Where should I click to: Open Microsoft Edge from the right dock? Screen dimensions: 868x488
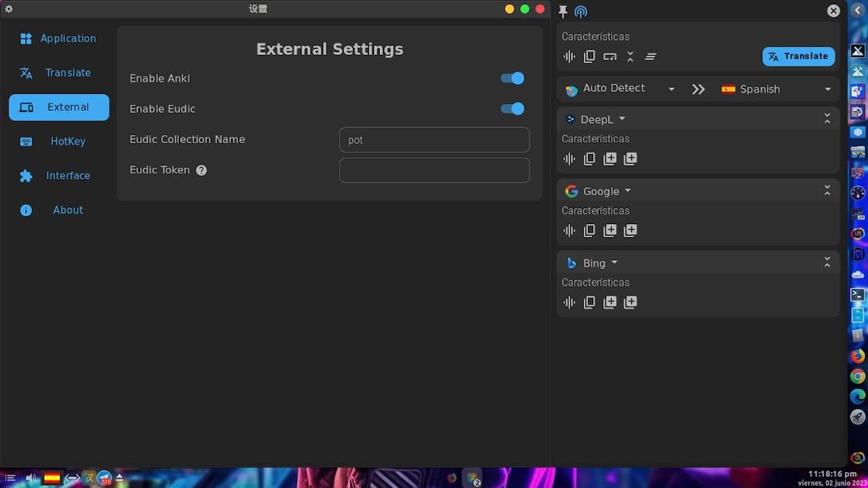[x=858, y=396]
